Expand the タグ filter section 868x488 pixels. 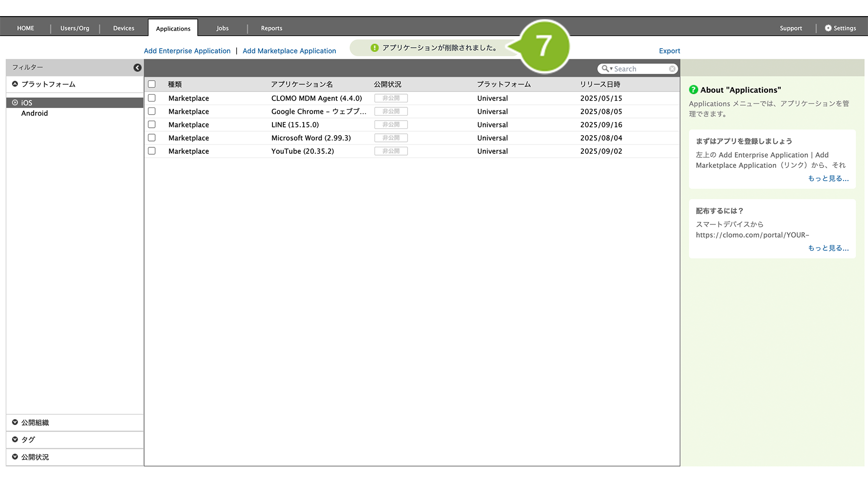15,440
